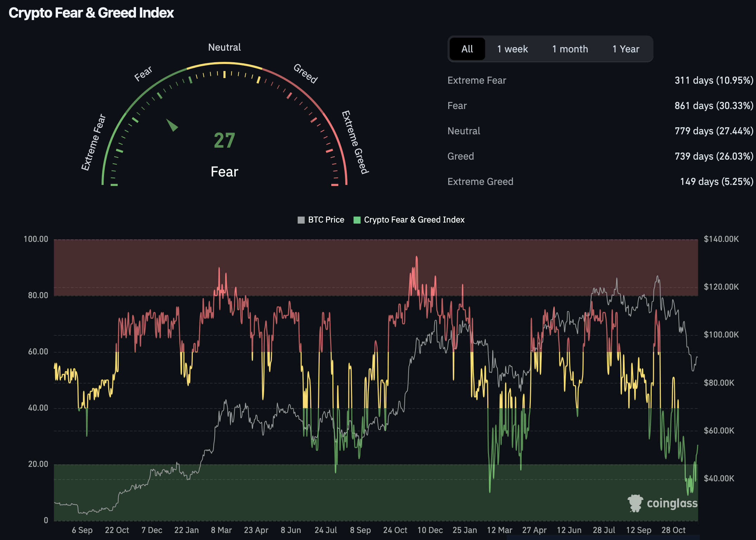Click the coinglass logo icon

click(x=635, y=503)
